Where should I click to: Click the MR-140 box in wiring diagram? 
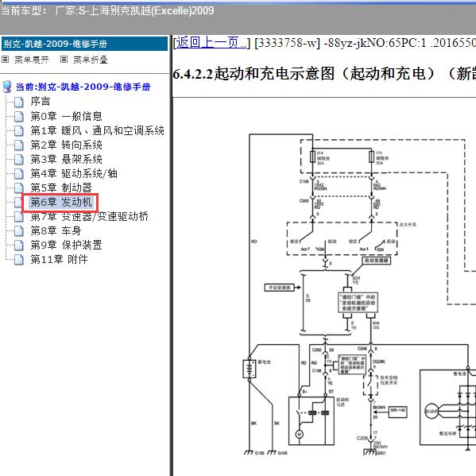point(397,412)
